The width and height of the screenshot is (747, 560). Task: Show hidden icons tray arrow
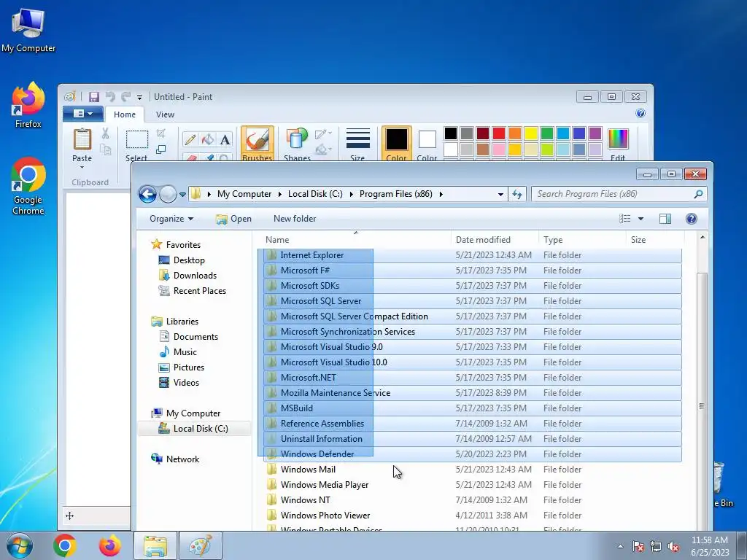point(620,546)
